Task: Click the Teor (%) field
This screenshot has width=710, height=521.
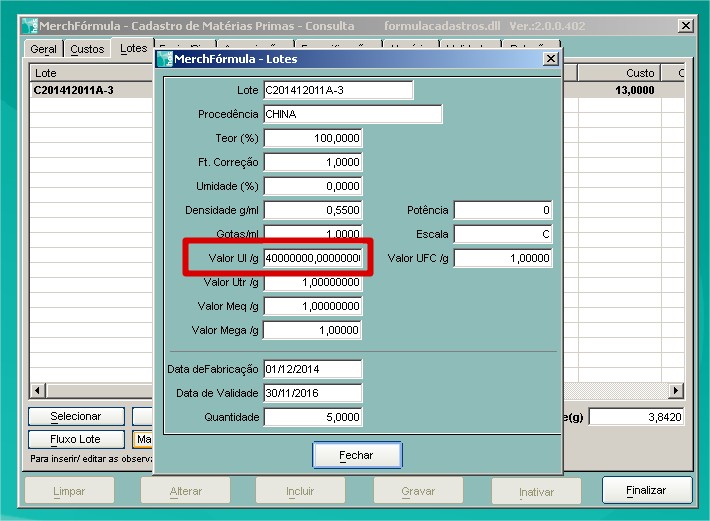Action: click(313, 138)
